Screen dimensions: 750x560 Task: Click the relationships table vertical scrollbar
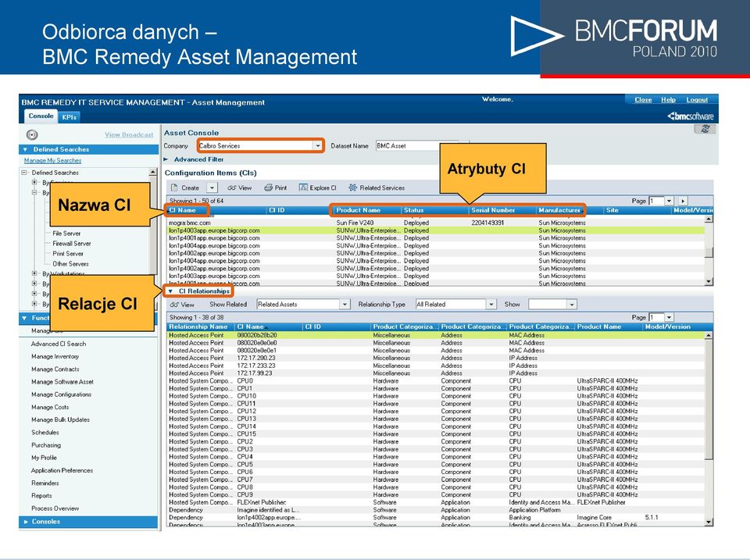click(x=709, y=429)
